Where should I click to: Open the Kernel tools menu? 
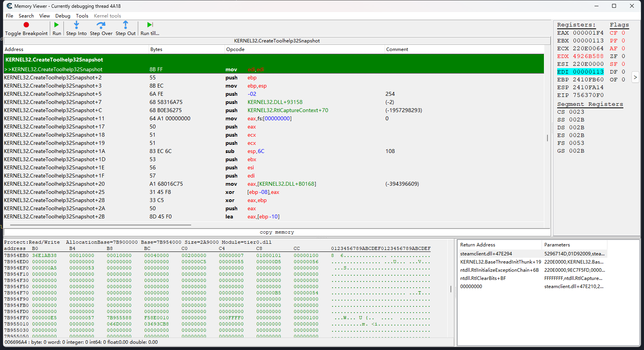tap(107, 16)
